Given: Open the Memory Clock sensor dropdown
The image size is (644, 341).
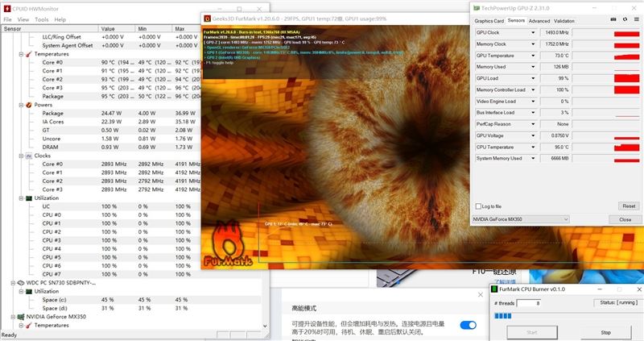Looking at the screenshot, I should tap(533, 44).
